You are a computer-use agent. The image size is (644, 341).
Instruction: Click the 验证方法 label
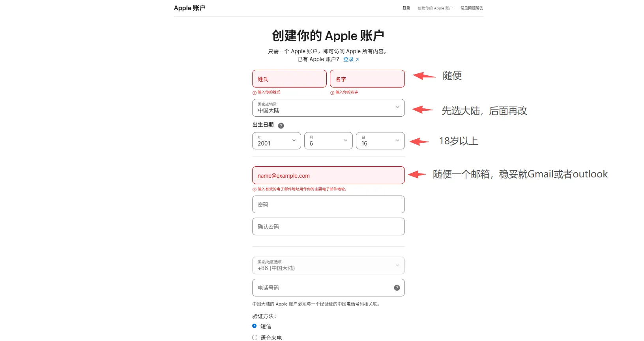coord(264,316)
